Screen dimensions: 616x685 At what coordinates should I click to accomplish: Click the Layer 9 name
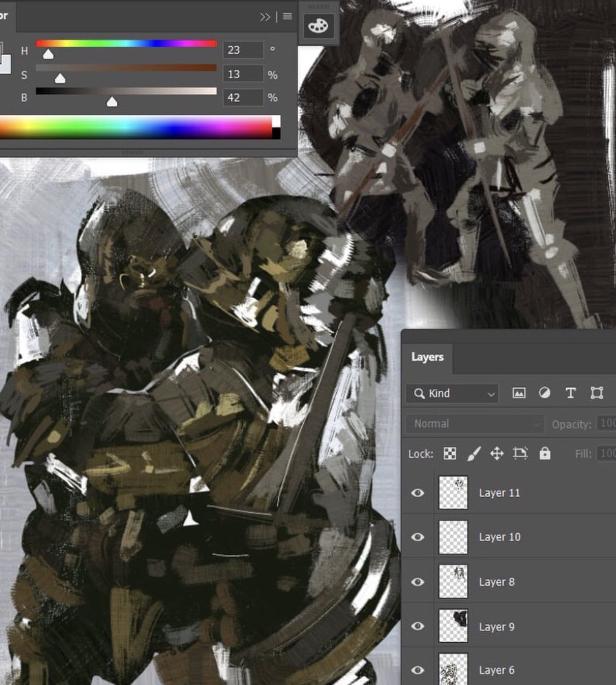point(497,626)
